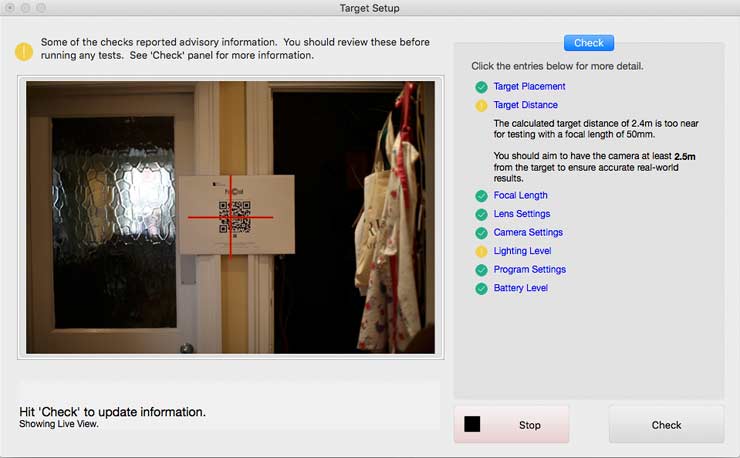The width and height of the screenshot is (740, 458).
Task: Show details for Camera Settings
Action: (528, 232)
